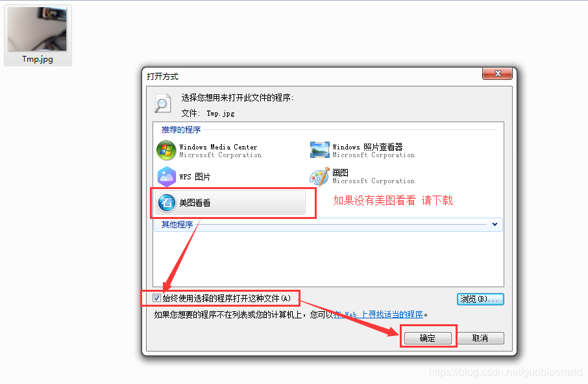
Task: Select the Tmp.jpg file thumbnail
Action: pos(37,29)
